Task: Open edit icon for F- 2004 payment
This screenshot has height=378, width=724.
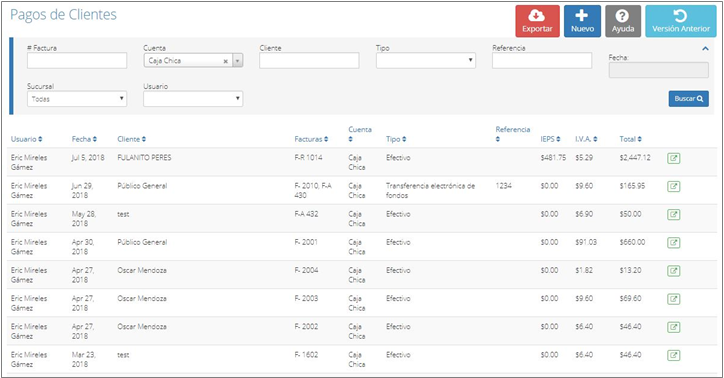Action: (x=674, y=271)
